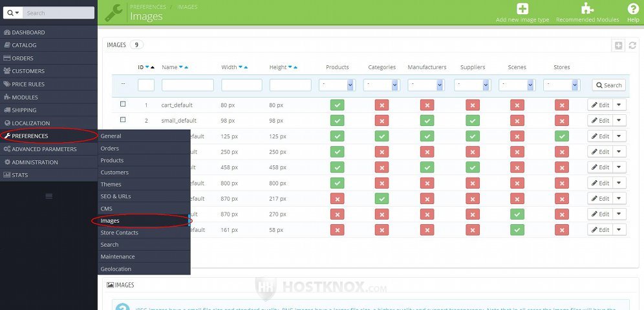
Task: Toggle Scenes status for the 870 x 270 row
Action: [x=517, y=214]
